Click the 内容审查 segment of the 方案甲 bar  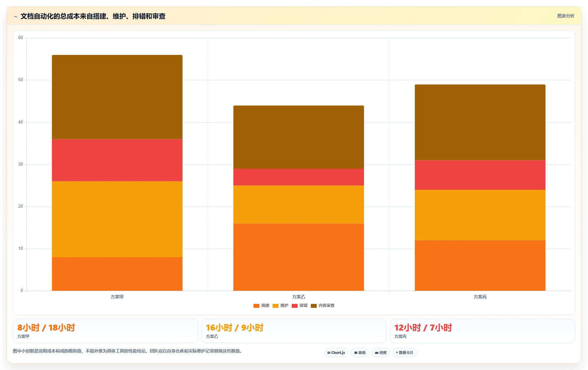tap(117, 97)
